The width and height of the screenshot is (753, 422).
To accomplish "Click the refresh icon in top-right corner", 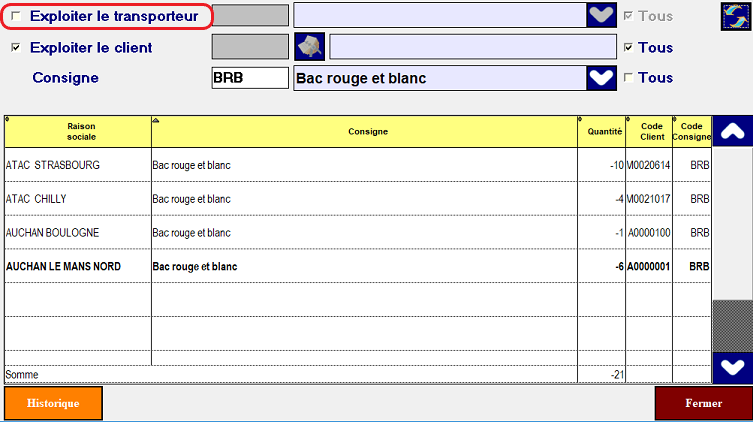I will tap(736, 17).
